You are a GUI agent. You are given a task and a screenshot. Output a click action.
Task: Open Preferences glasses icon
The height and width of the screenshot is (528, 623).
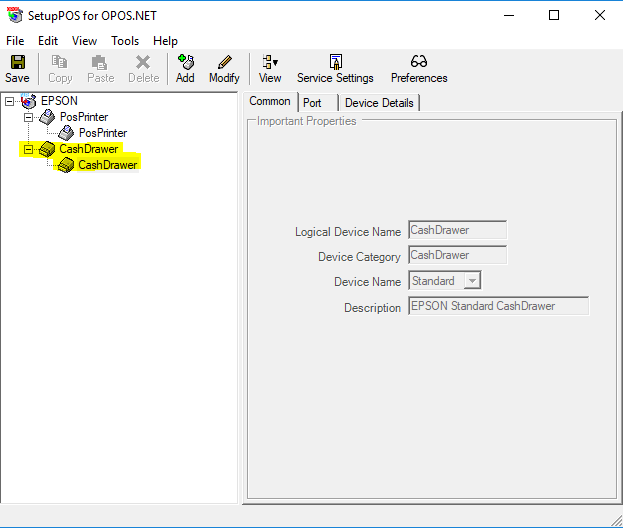click(419, 61)
